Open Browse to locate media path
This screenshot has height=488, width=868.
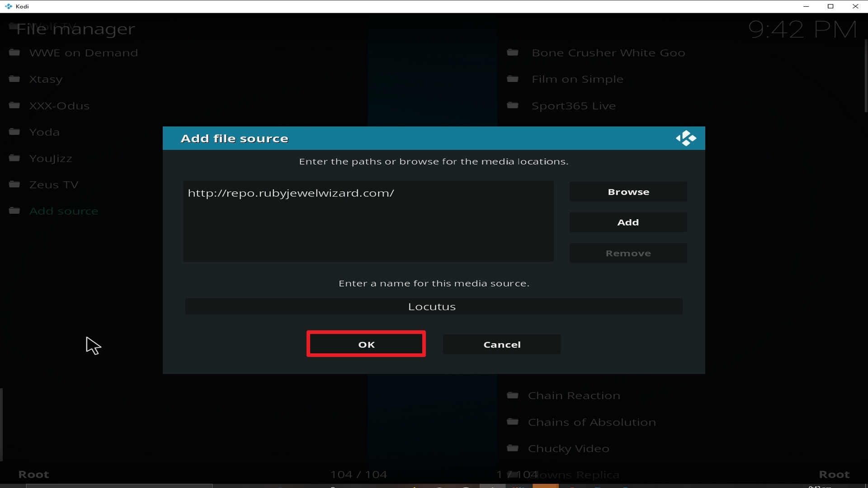click(628, 192)
